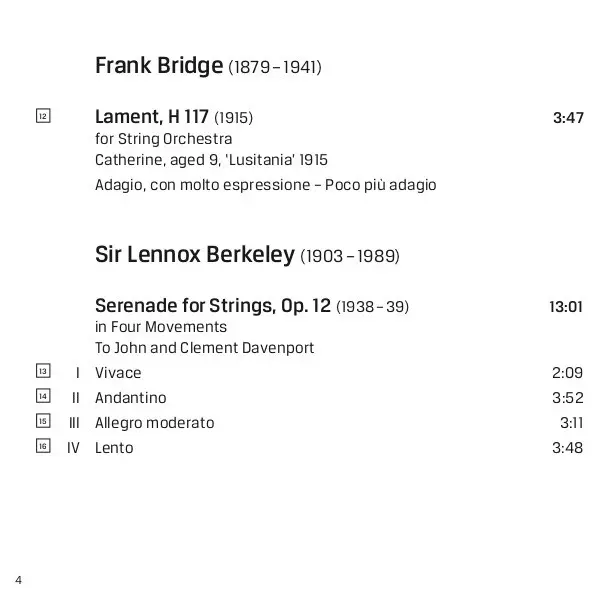Click the 'for String Orchestra' subtitle
Viewport: 600px width, 600px height.
click(x=163, y=139)
